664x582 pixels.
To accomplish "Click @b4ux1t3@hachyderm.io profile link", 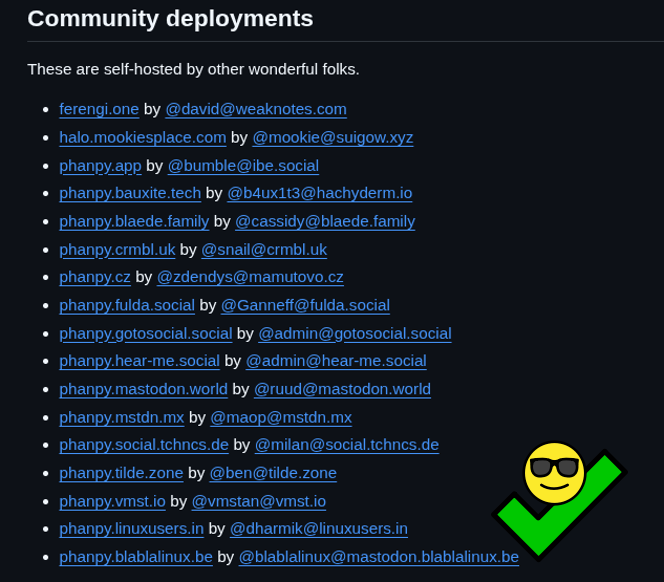I will coord(319,193).
